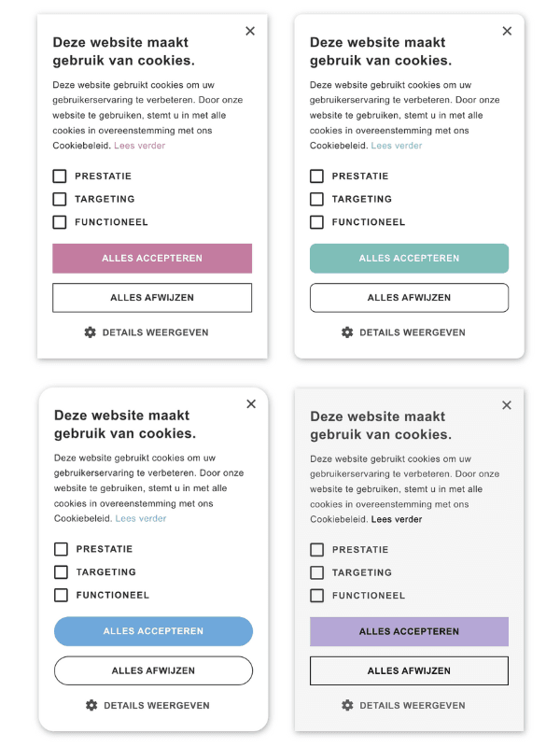Click Alles Afwijzen below the blue button

click(153, 670)
